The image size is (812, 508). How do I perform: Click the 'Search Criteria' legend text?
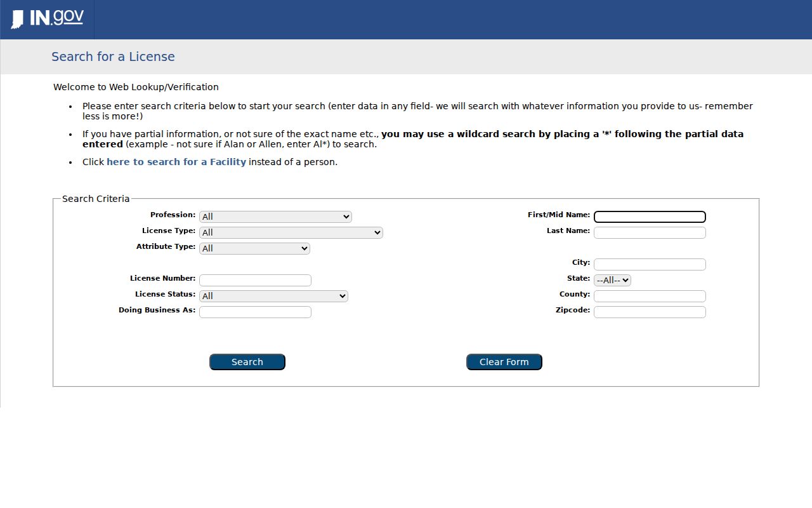click(x=96, y=199)
